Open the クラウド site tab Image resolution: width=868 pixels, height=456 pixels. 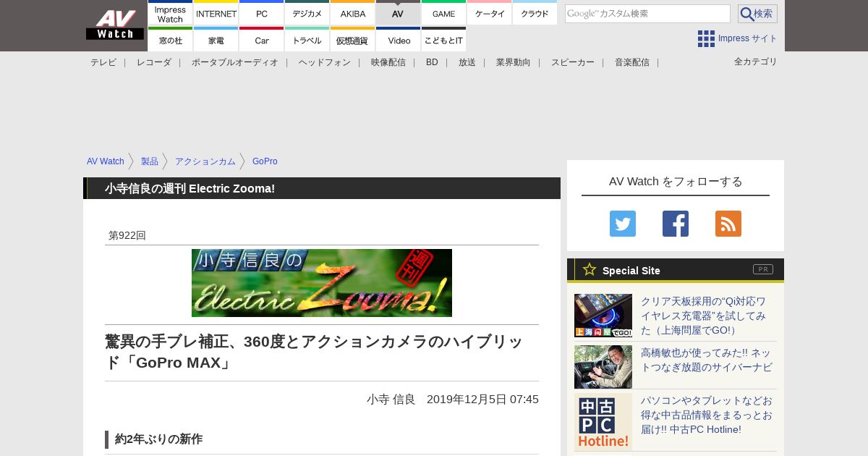click(x=535, y=13)
